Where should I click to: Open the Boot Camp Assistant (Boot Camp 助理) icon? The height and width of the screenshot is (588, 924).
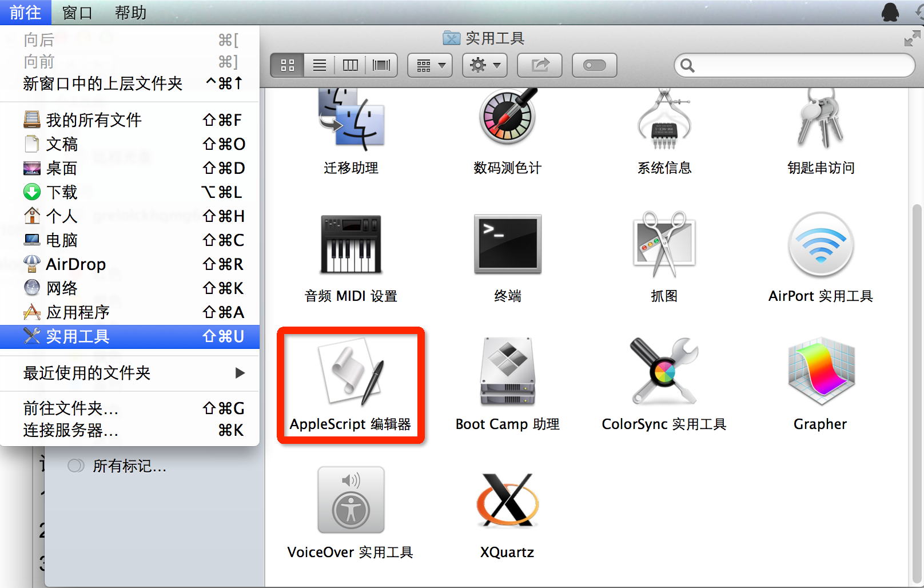pyautogui.click(x=508, y=371)
